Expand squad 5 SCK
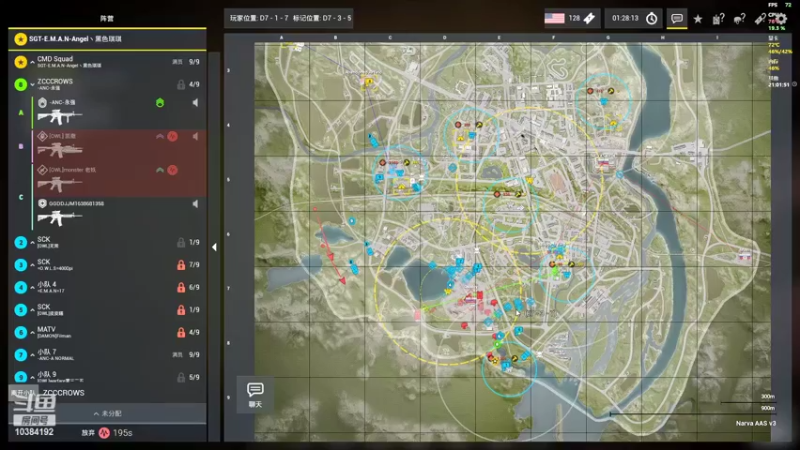The width and height of the screenshot is (800, 450). click(32, 310)
